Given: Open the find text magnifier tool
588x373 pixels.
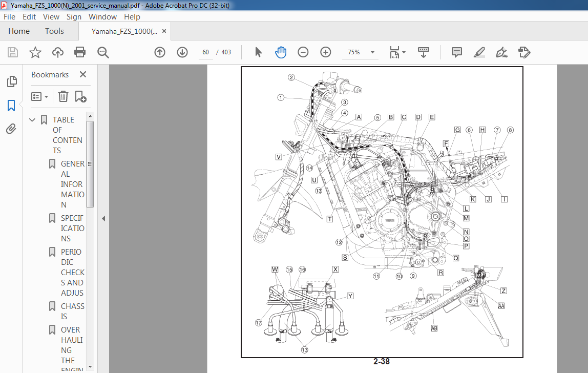Looking at the screenshot, I should 103,52.
